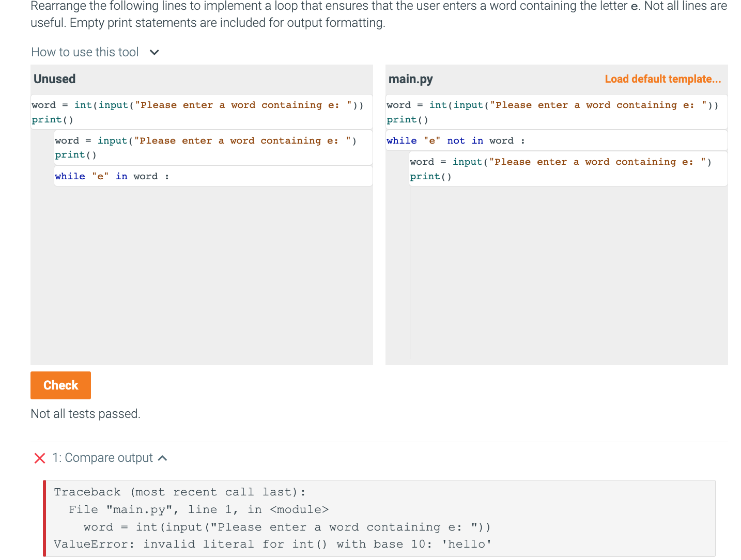Click the Traceback (most recent call last) line

(180, 492)
